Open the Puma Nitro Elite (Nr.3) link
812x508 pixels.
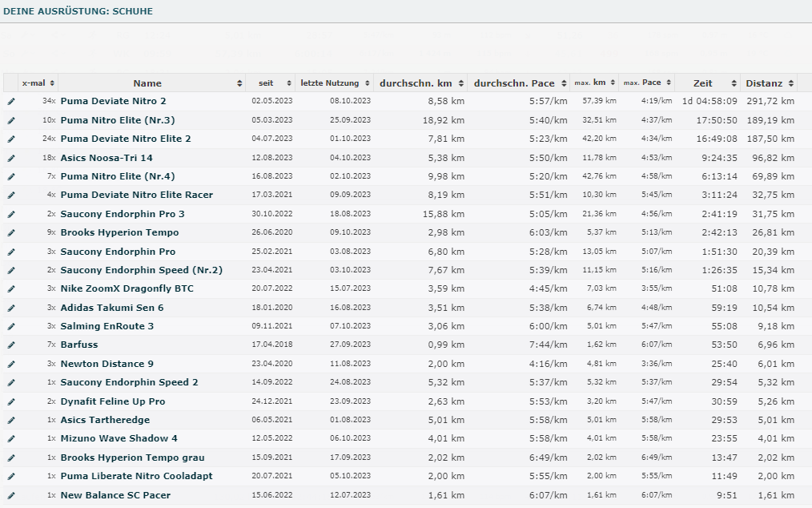pyautogui.click(x=118, y=120)
